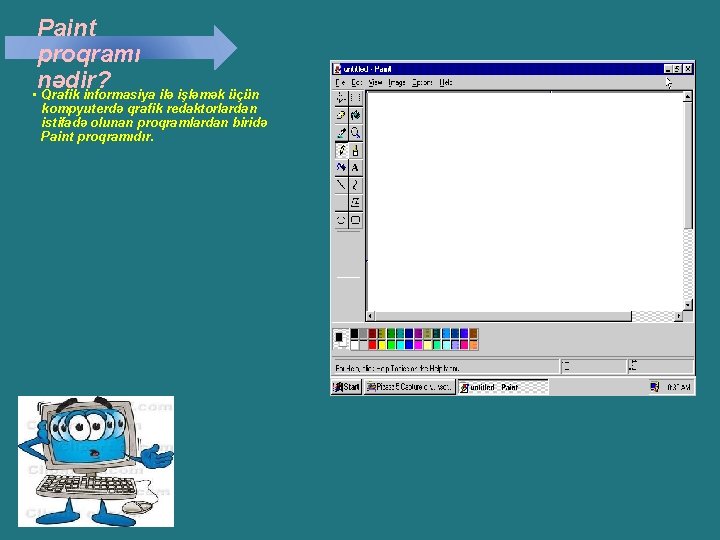Select the Airbrush tool
This screenshot has width=720, height=540.
click(341, 168)
